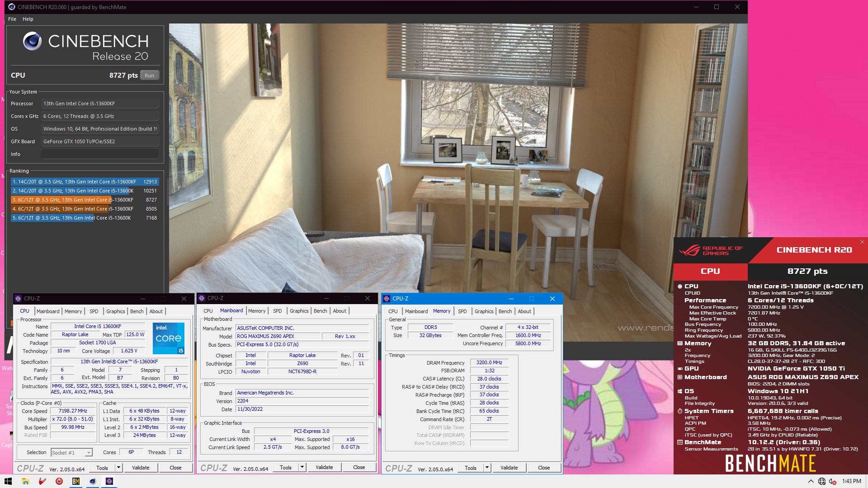
Task: Switch to CPU-Z taskbar icon
Action: 109,481
